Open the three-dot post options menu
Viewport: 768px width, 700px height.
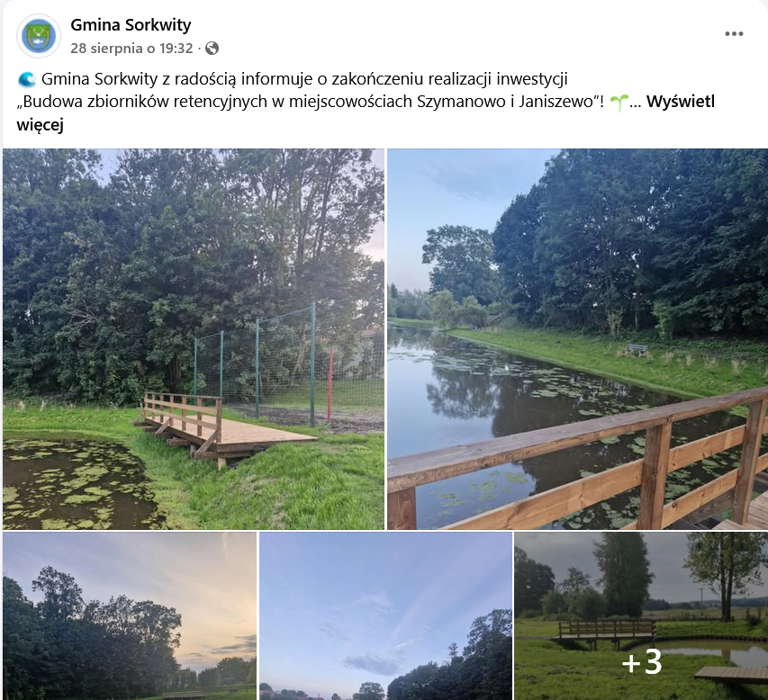734,34
